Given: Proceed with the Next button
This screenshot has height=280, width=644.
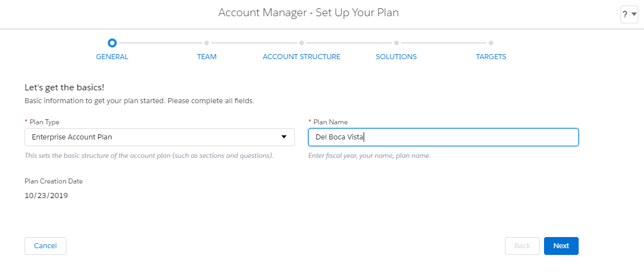Looking at the screenshot, I should tap(561, 246).
